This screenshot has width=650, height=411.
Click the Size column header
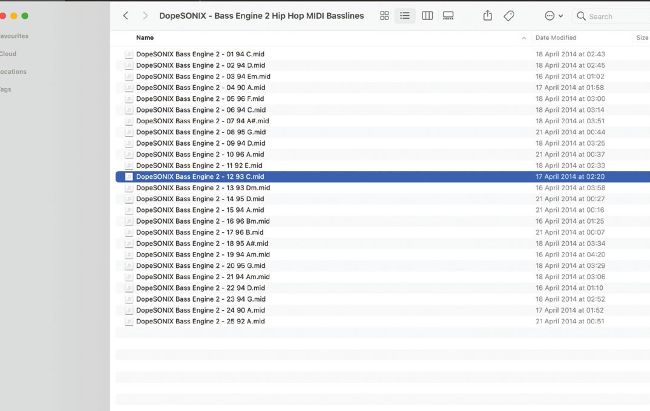coord(641,37)
